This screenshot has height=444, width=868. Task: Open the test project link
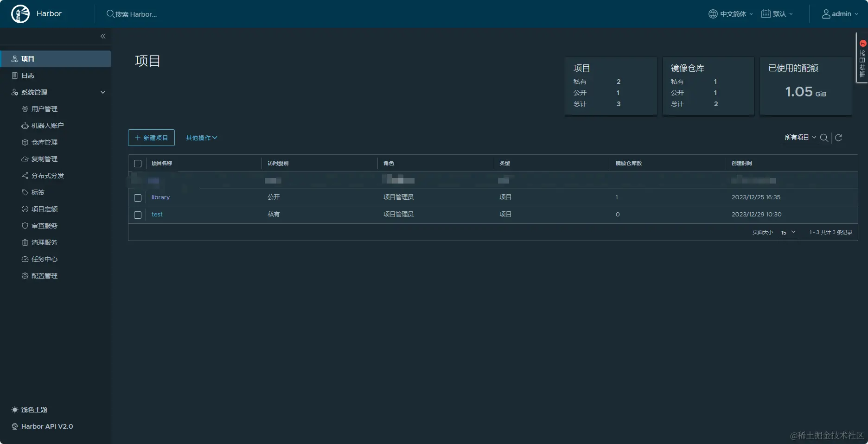(157, 215)
